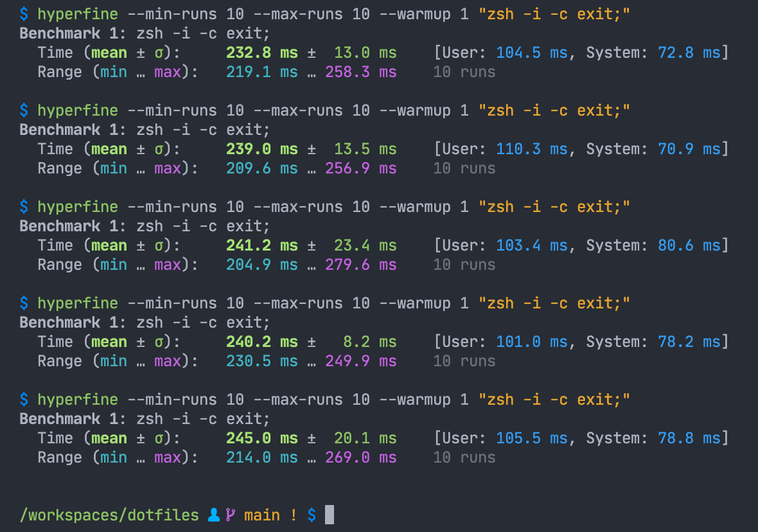This screenshot has width=758, height=532.
Task: Click the System time 80.6 ms
Action: (x=689, y=245)
